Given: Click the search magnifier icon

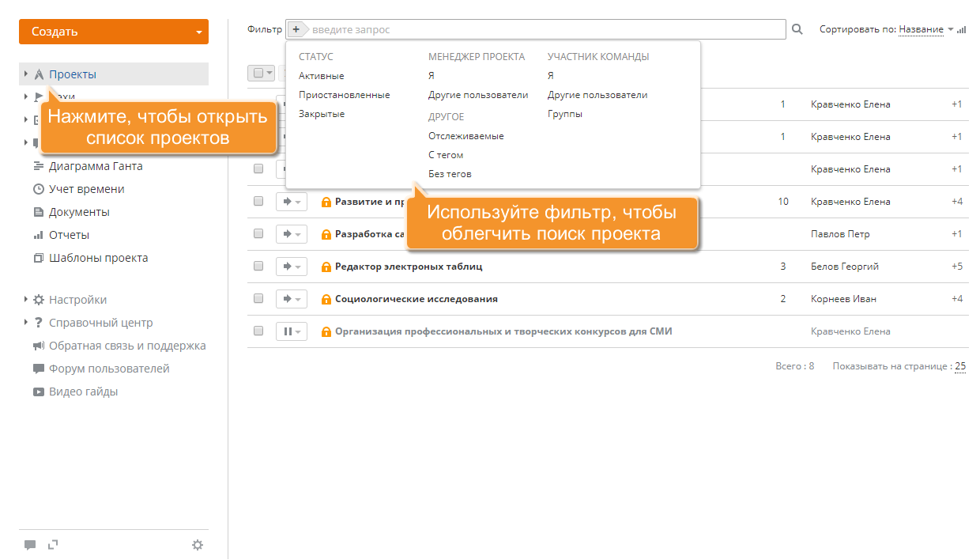Looking at the screenshot, I should (797, 29).
